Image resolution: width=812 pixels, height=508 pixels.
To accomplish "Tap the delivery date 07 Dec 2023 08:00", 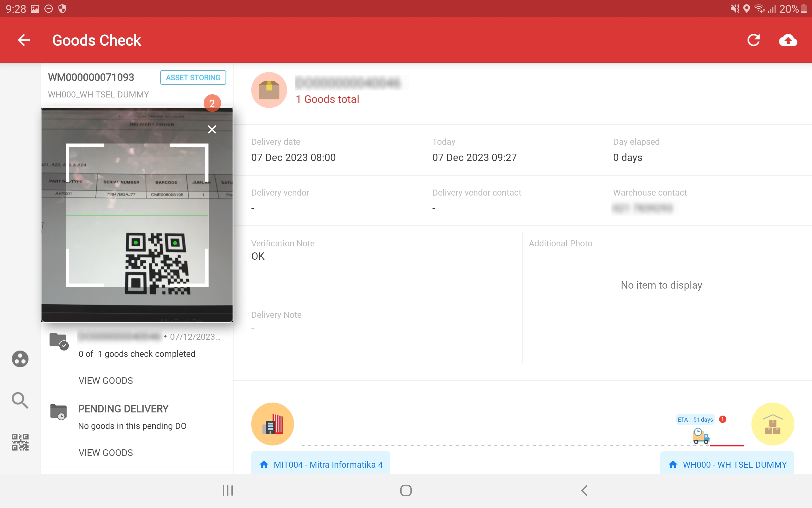I will tap(293, 157).
